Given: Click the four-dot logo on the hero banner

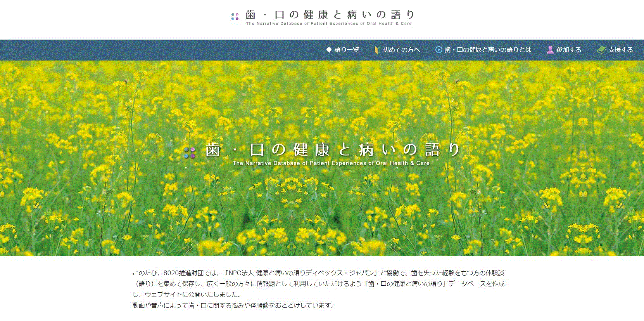Looking at the screenshot, I should (190, 153).
